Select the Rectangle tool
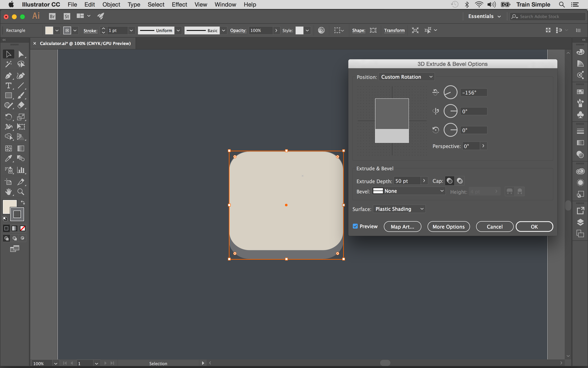The height and width of the screenshot is (368, 588). pos(8,95)
